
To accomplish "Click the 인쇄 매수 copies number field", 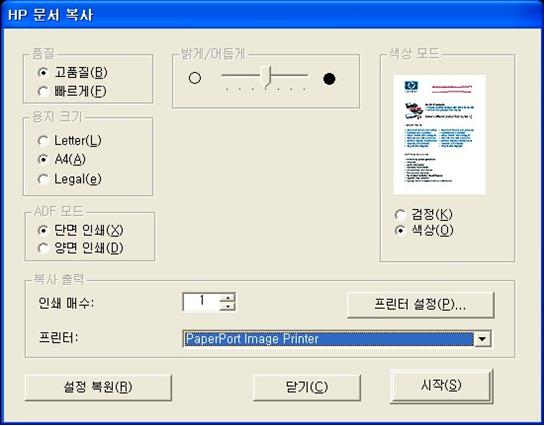I will pos(201,302).
